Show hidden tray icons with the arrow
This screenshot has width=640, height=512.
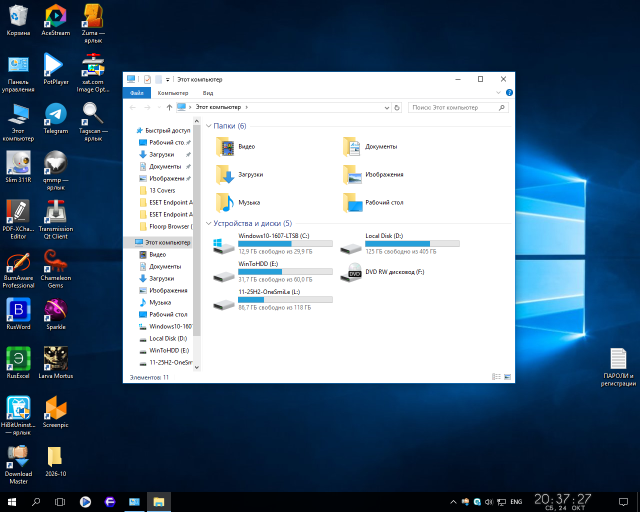pyautogui.click(x=453, y=502)
